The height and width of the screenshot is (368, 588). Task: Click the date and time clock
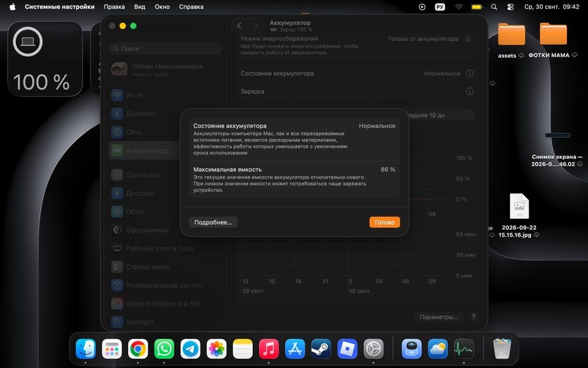click(552, 6)
